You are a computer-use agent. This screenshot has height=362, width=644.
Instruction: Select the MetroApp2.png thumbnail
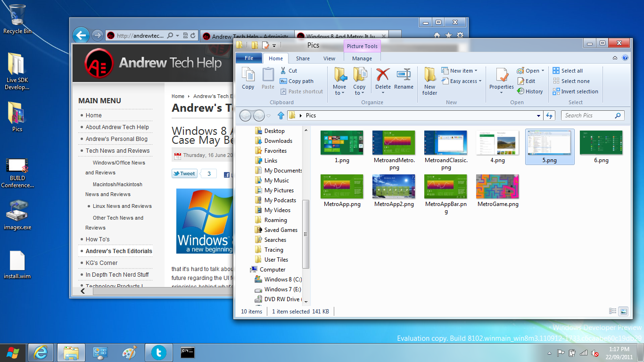coord(394,191)
